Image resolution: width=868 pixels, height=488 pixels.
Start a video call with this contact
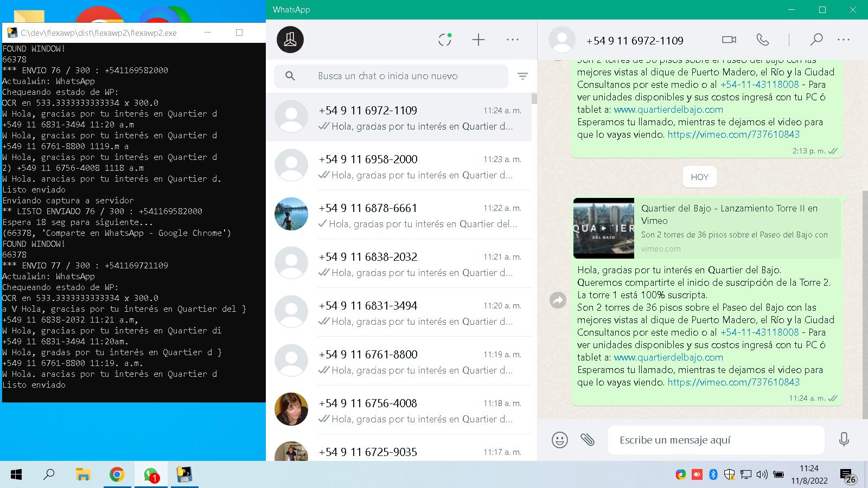click(x=729, y=40)
